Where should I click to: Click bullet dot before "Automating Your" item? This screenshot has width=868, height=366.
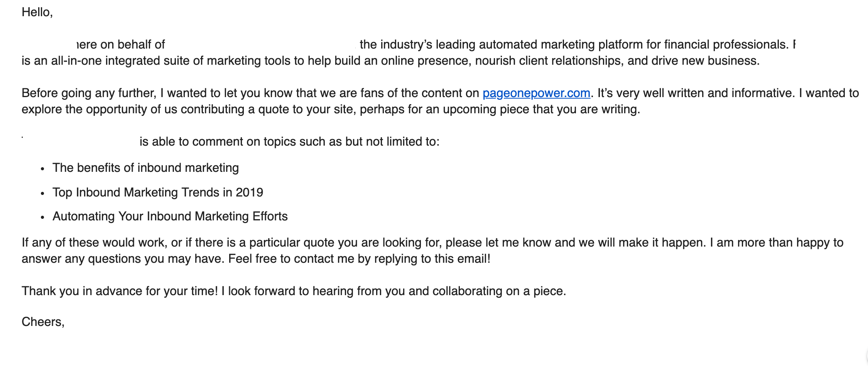(x=42, y=217)
